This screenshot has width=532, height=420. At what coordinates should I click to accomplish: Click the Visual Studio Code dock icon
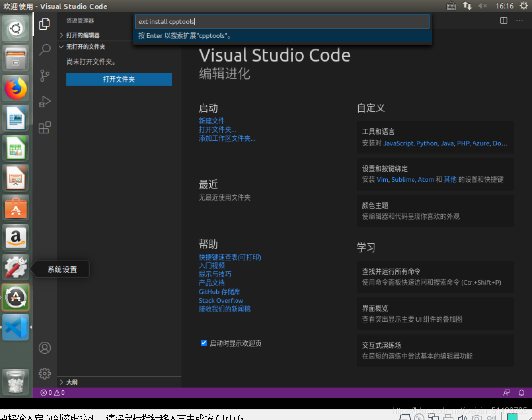15,327
